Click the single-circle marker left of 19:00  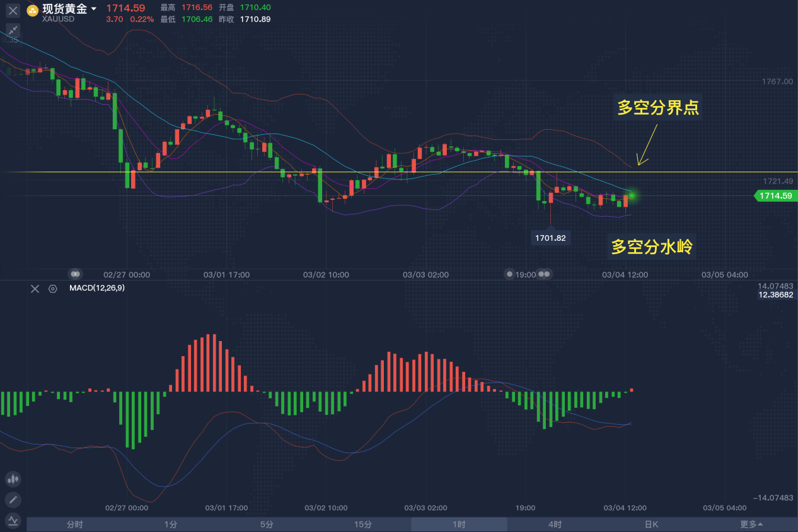509,274
